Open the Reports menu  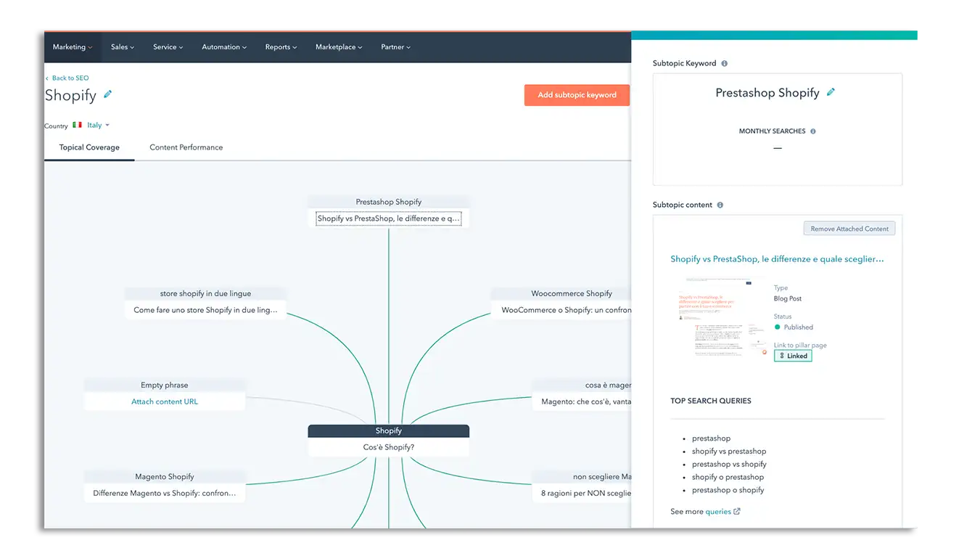point(281,47)
